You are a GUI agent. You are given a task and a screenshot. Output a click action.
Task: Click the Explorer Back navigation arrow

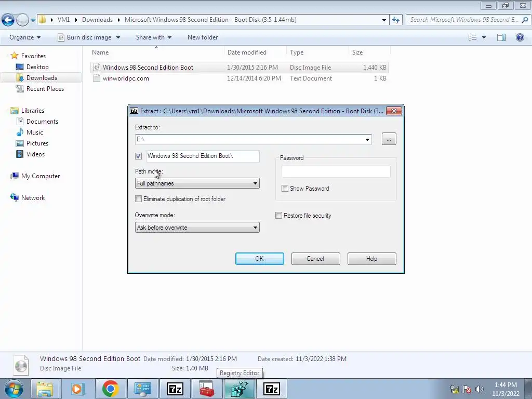pyautogui.click(x=8, y=20)
